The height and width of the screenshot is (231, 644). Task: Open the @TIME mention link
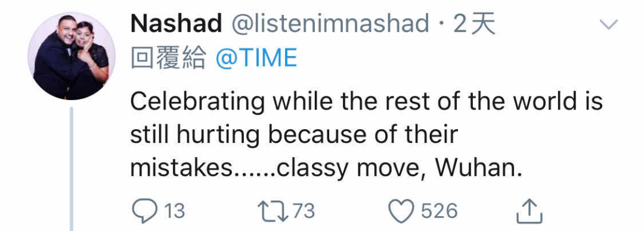pyautogui.click(x=256, y=58)
